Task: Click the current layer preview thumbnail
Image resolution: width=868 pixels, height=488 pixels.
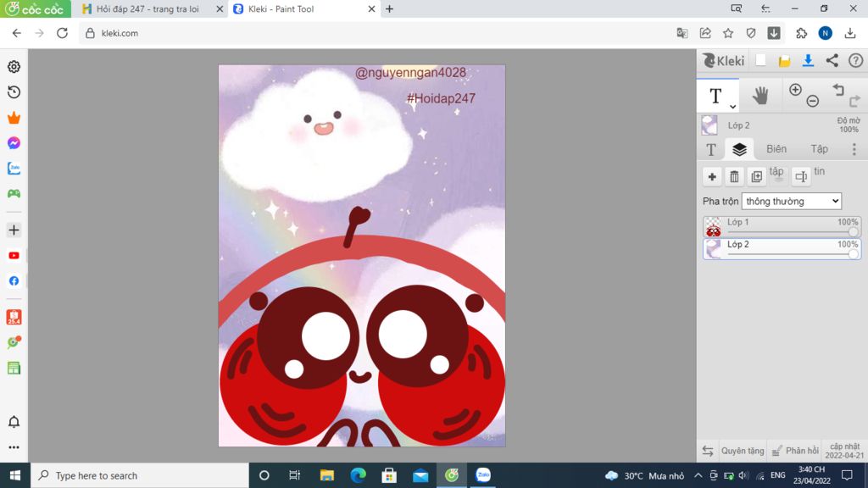Action: [709, 125]
